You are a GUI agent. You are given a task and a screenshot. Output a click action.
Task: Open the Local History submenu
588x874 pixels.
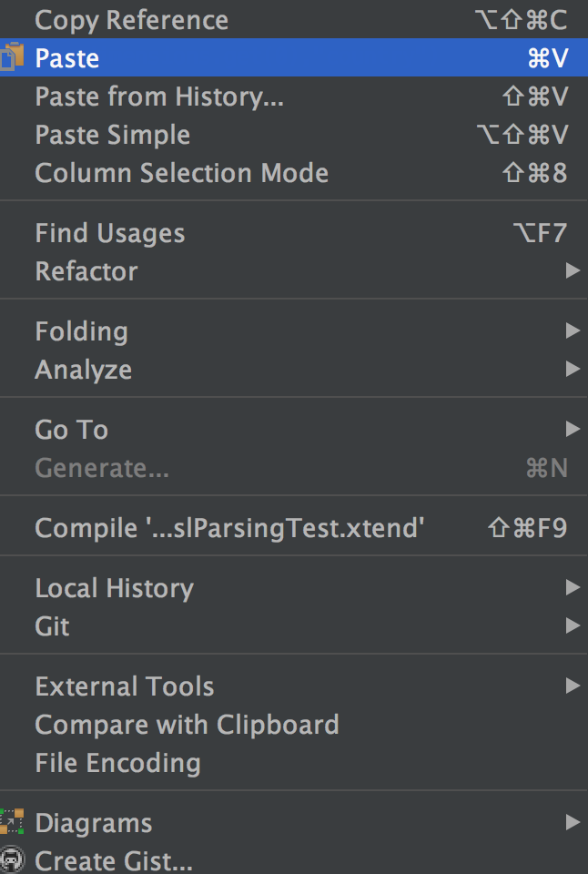coord(294,587)
